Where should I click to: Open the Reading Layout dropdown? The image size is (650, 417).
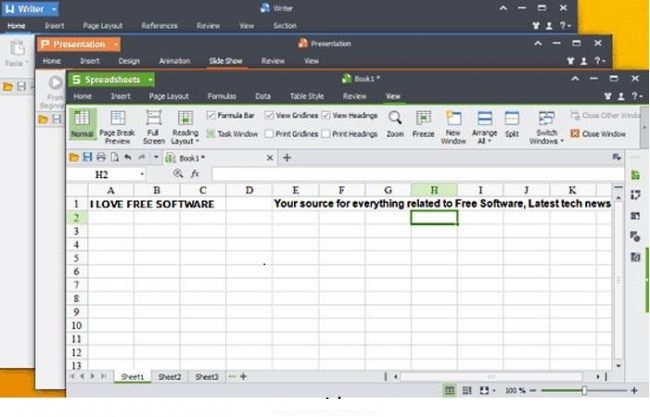coord(185,137)
